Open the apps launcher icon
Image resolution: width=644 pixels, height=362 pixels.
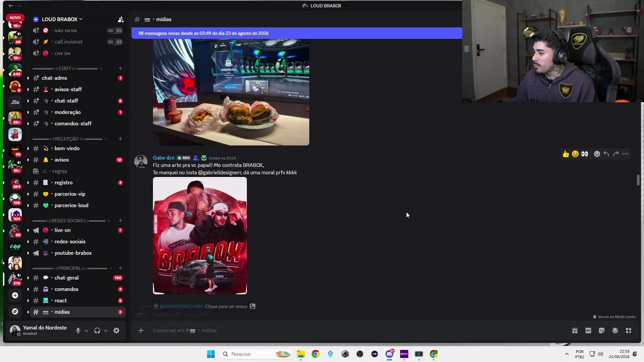[628, 330]
